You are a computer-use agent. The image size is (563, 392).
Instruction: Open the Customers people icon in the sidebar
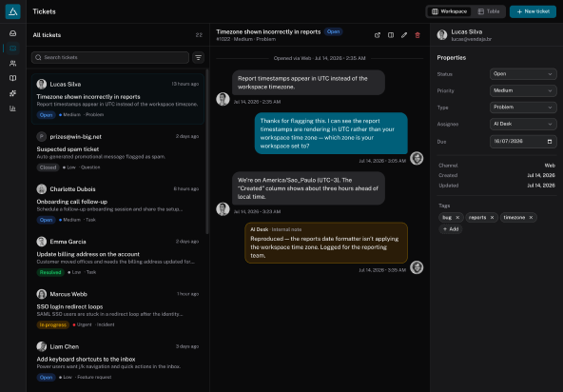(13, 63)
